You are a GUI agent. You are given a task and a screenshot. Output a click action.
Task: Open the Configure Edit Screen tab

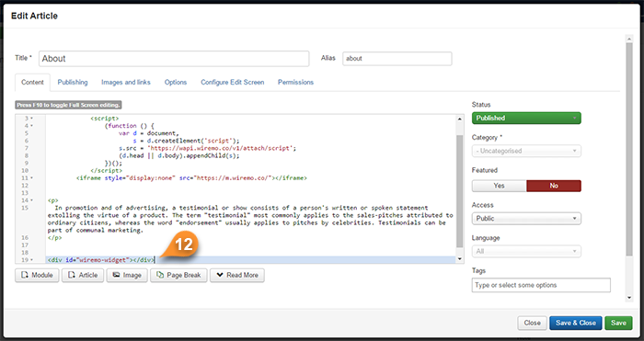(x=232, y=82)
